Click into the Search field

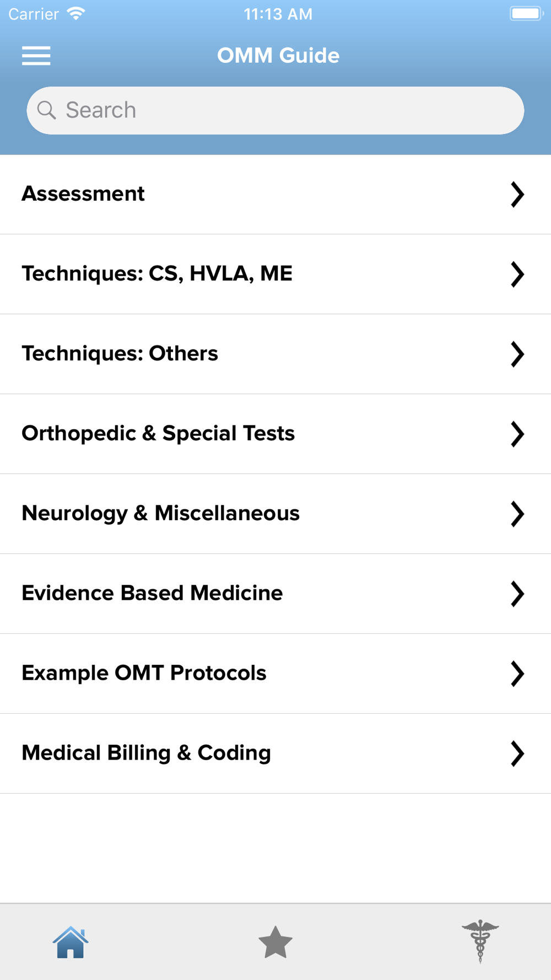[287, 110]
